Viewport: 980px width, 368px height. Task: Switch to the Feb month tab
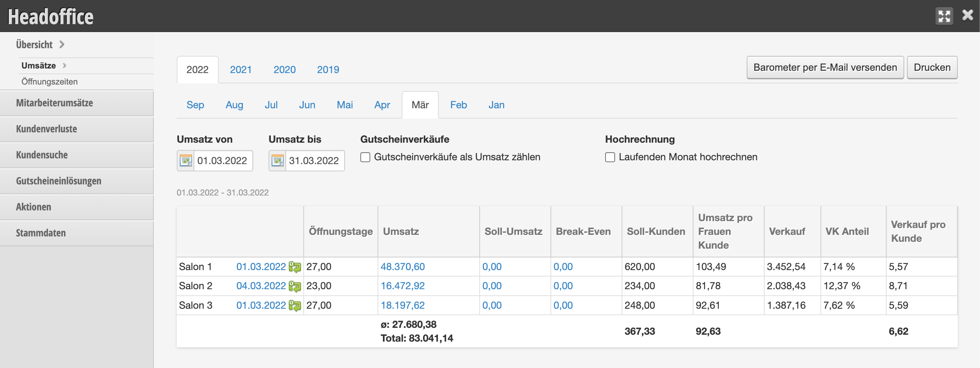[459, 105]
